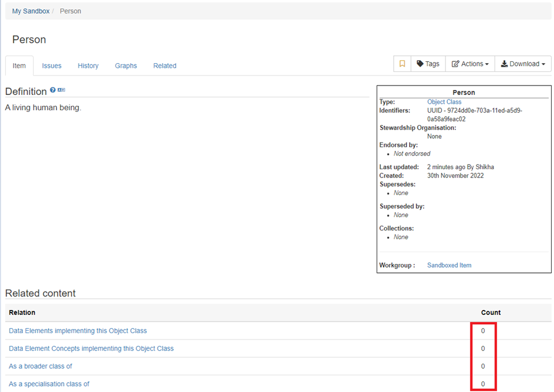
Task: Switch to the Issues tab
Action: 52,66
